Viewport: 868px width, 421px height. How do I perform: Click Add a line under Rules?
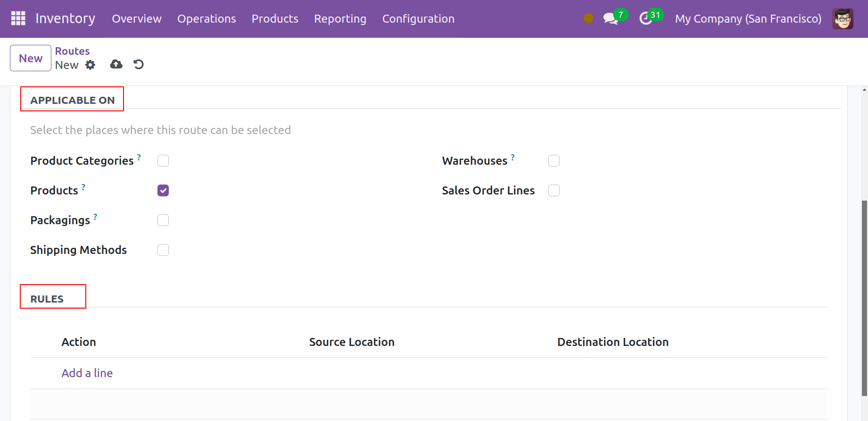pos(87,373)
